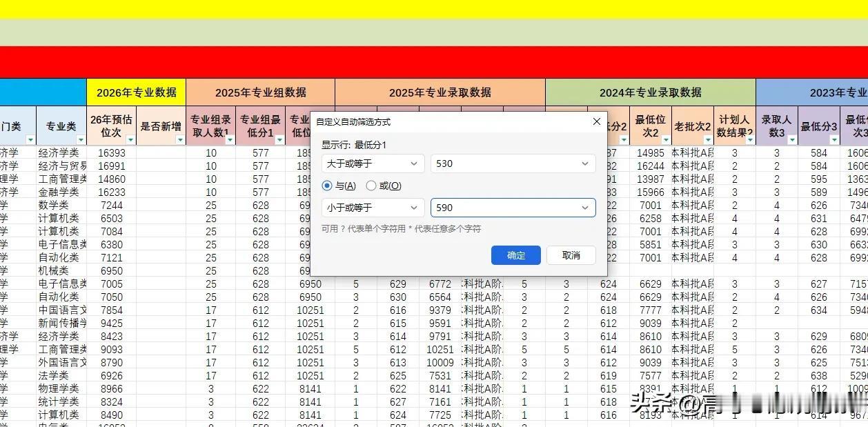
Task: Select cell with estimated rank 6926
Action: (112, 376)
